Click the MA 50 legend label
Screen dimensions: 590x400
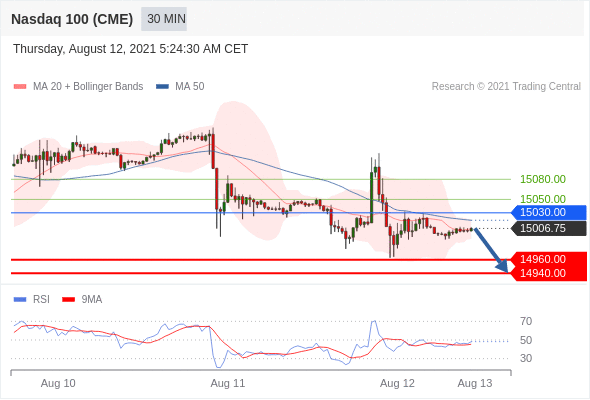click(x=190, y=87)
